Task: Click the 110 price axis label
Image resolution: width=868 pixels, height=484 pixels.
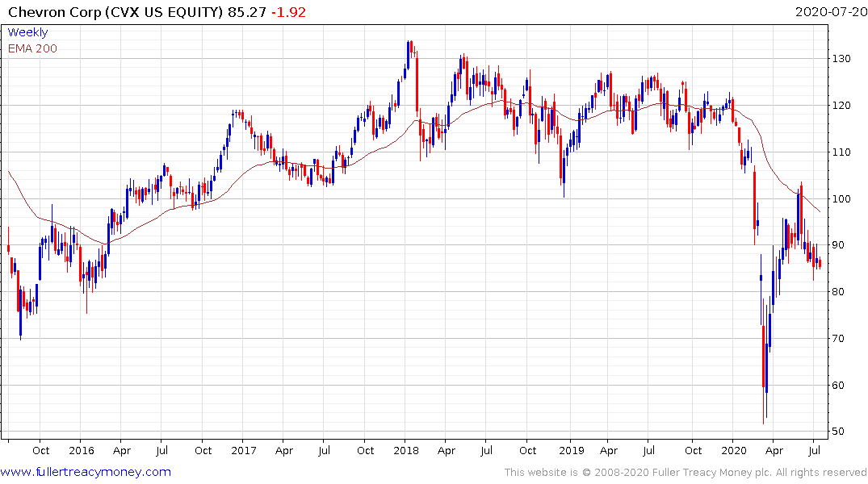Action: pyautogui.click(x=841, y=152)
